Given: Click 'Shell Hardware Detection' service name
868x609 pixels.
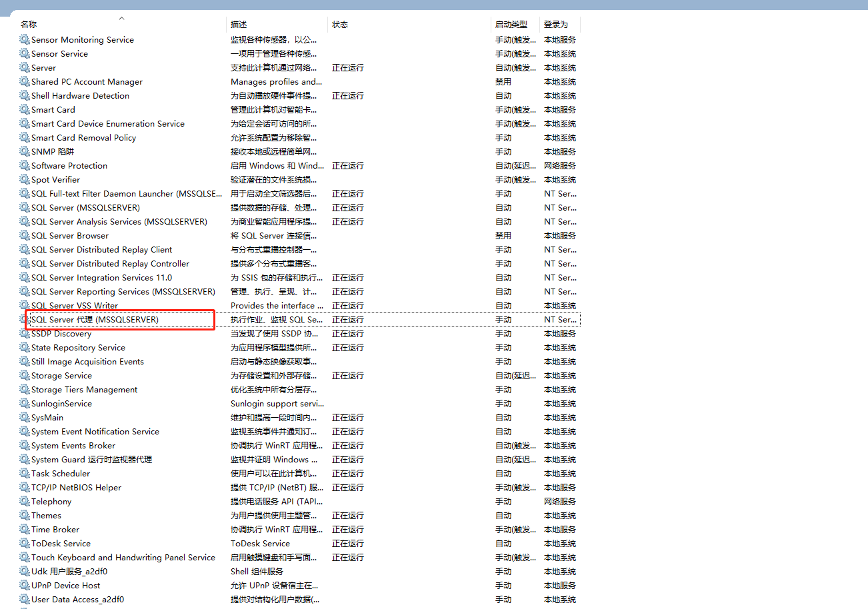Looking at the screenshot, I should pyautogui.click(x=80, y=96).
